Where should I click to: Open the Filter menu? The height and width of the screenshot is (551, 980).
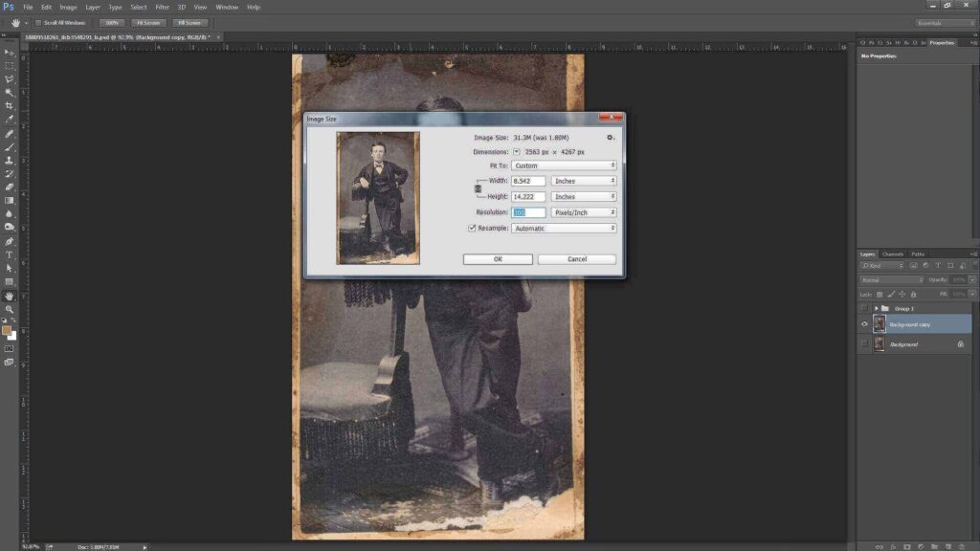pos(163,7)
